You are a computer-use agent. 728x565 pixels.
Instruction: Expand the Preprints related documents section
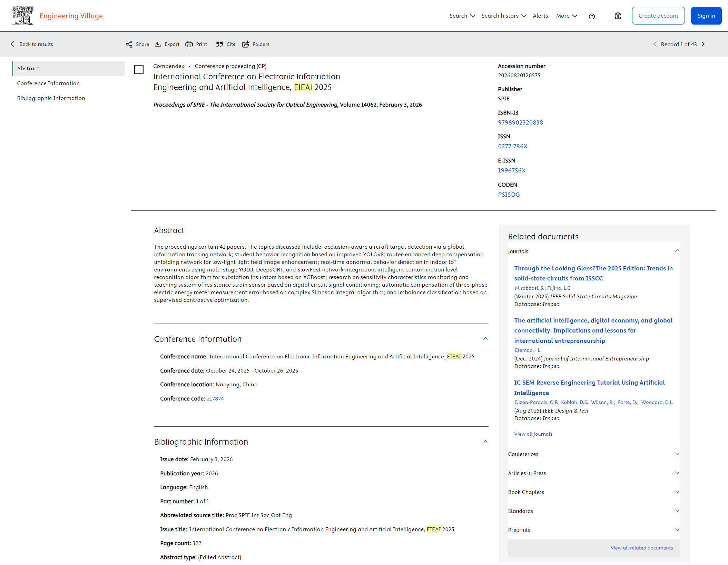pyautogui.click(x=677, y=530)
